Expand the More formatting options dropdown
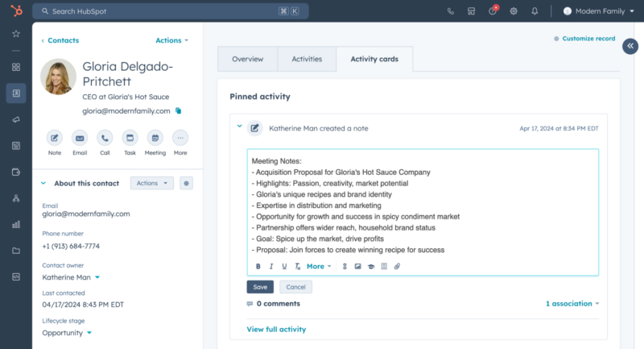The image size is (644, 349). pos(319,266)
